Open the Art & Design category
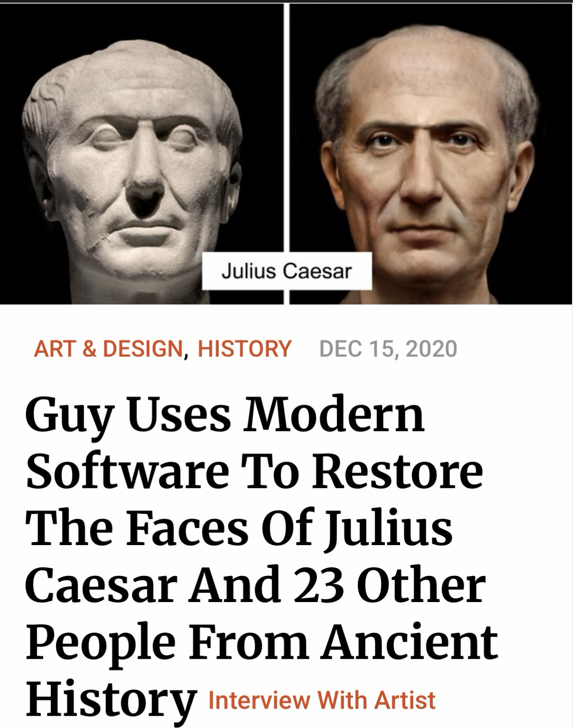573x728 pixels. point(108,348)
